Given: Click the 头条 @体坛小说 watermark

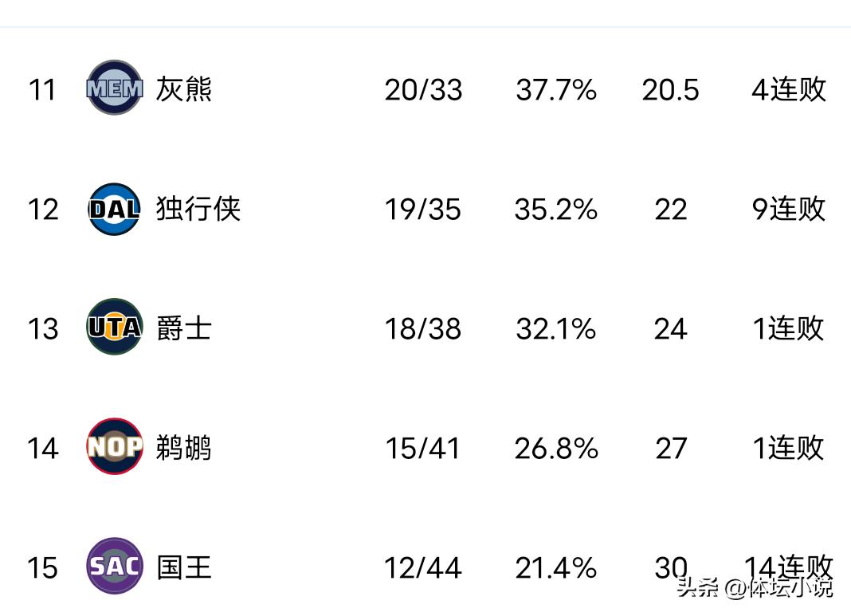Looking at the screenshot, I should pyautogui.click(x=754, y=588).
